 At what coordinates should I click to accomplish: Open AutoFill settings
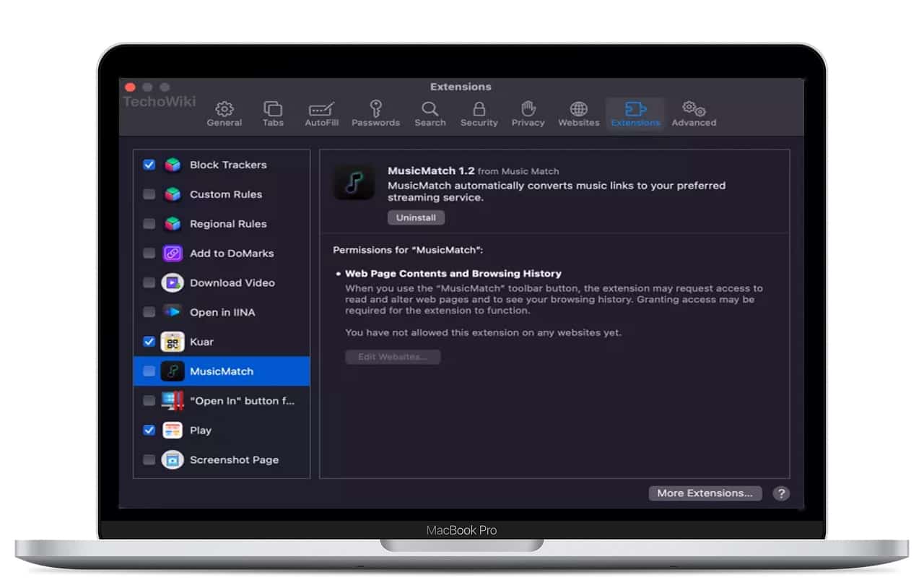click(321, 114)
